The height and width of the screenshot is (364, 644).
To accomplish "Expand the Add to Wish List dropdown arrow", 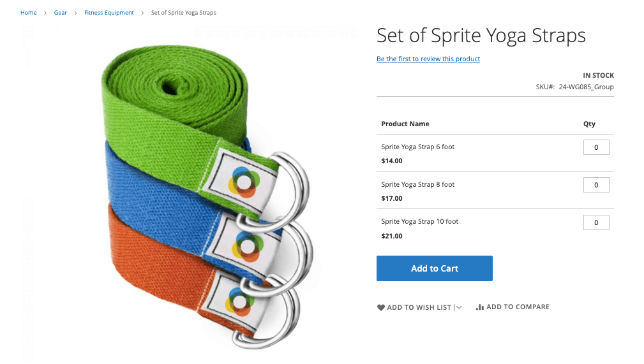I will [459, 308].
